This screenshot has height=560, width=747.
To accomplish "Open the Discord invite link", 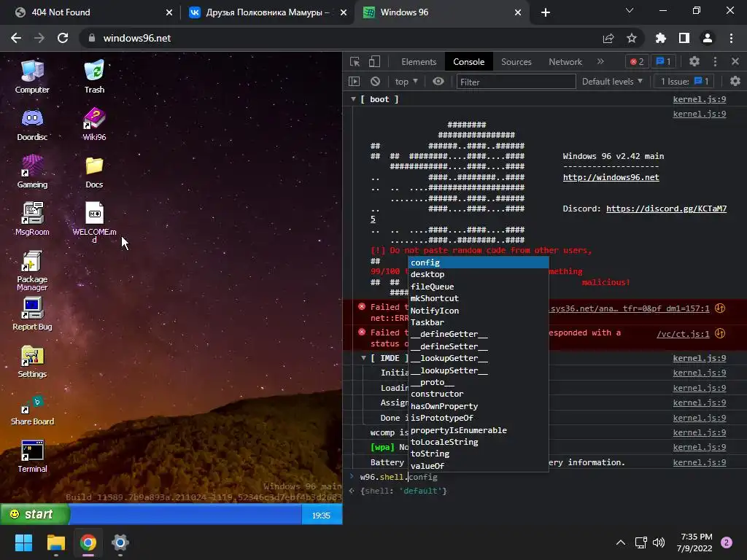I will (x=666, y=209).
